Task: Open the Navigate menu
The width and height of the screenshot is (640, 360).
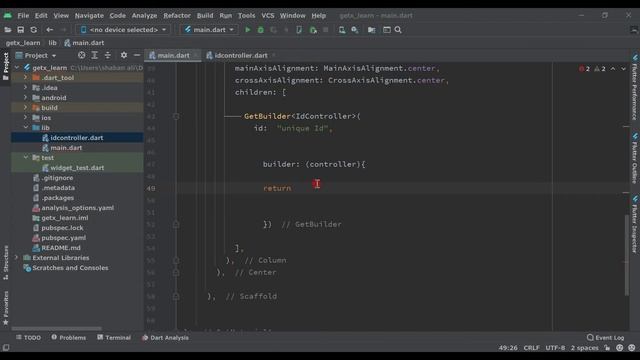Action: [x=89, y=16]
